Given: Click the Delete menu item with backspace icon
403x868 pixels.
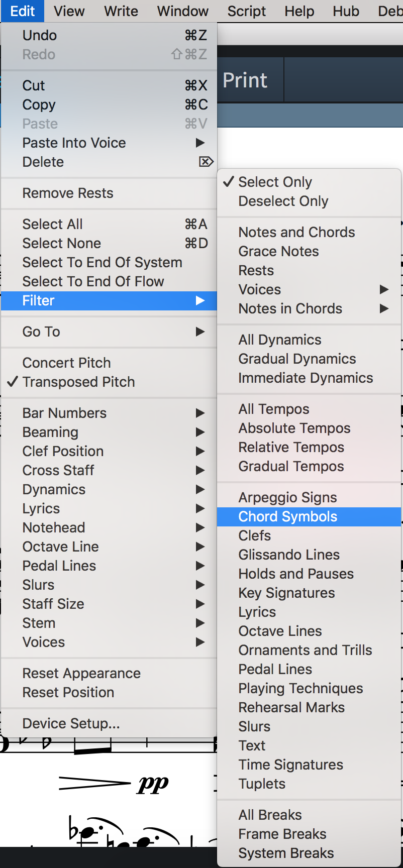Looking at the screenshot, I should [109, 162].
